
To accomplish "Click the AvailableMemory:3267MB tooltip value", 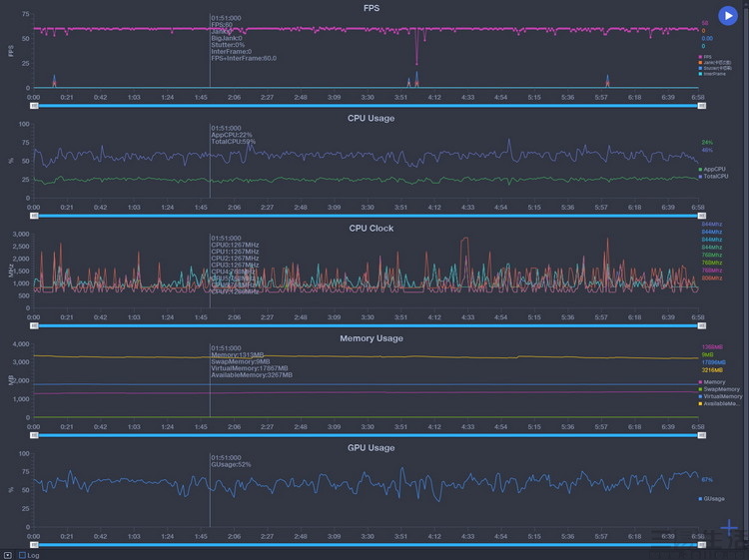I will [252, 374].
